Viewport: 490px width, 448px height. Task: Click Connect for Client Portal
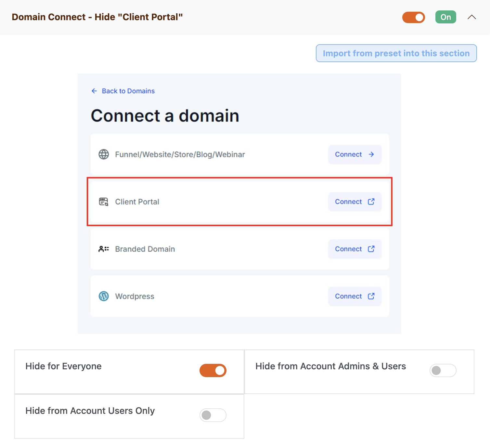[355, 202]
